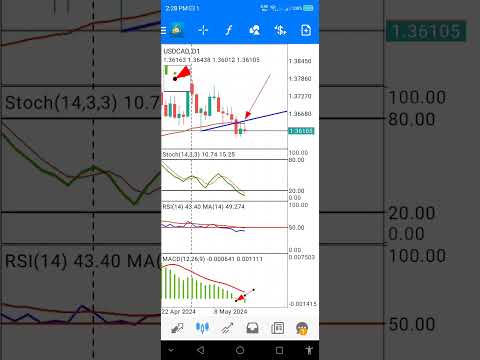The image size is (480, 360).
Task: Open the Trade trend-line tab
Action: 227,328
